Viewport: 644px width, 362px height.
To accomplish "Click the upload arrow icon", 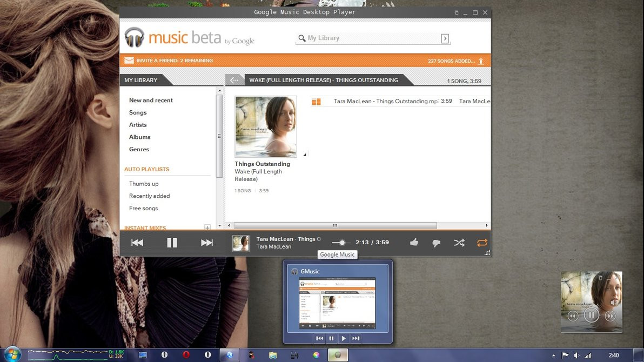I will click(481, 61).
